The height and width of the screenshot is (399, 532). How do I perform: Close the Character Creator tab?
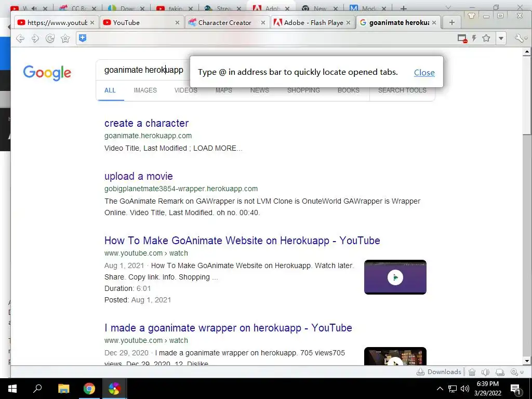[263, 23]
